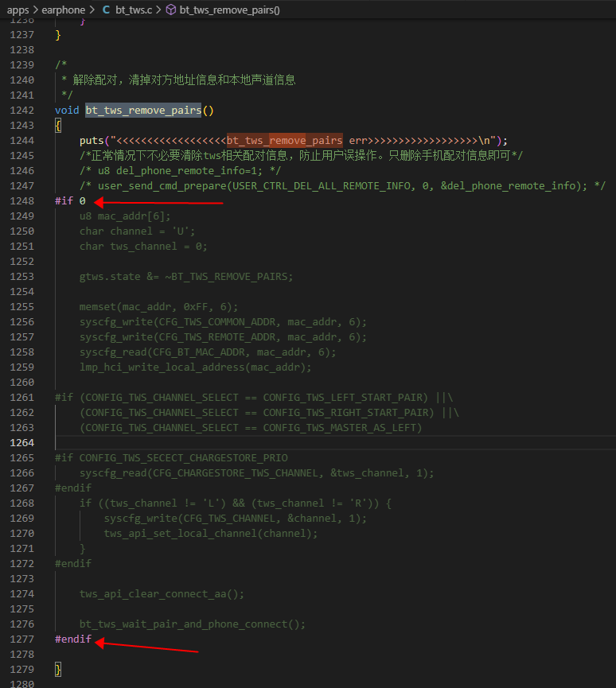The width and height of the screenshot is (616, 688).
Task: Click line number 1242 in gutter
Action: point(22,110)
